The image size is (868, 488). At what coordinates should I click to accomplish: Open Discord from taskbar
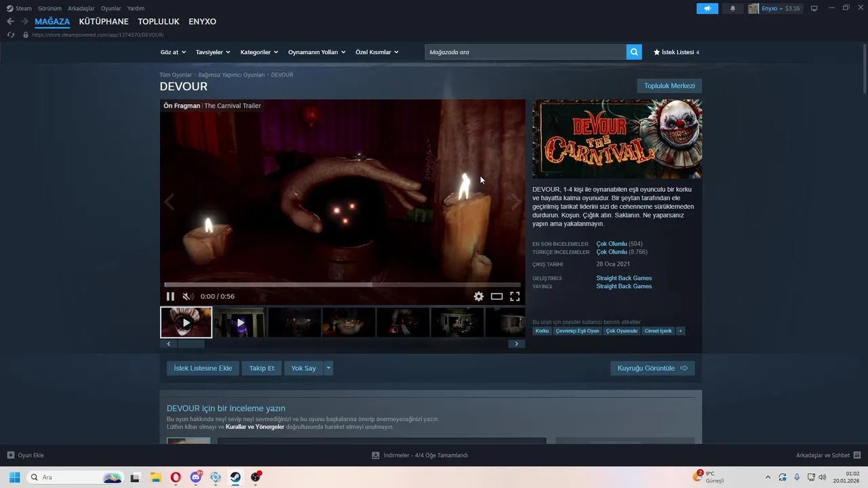pos(196,477)
